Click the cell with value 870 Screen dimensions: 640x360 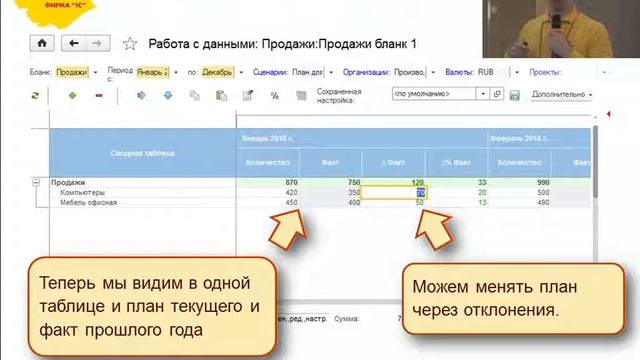(268, 182)
